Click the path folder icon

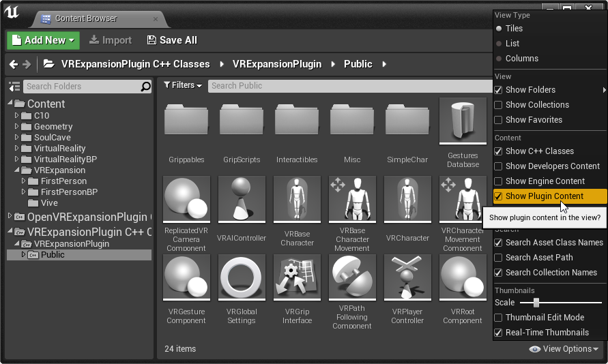click(x=48, y=64)
